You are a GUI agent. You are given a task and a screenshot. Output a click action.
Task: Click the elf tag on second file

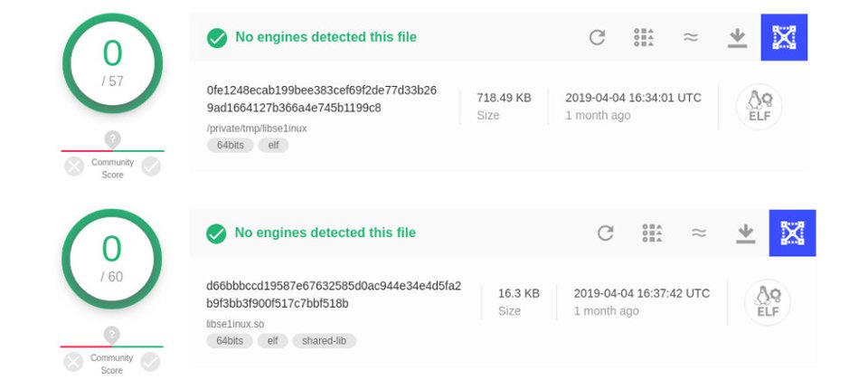point(272,341)
